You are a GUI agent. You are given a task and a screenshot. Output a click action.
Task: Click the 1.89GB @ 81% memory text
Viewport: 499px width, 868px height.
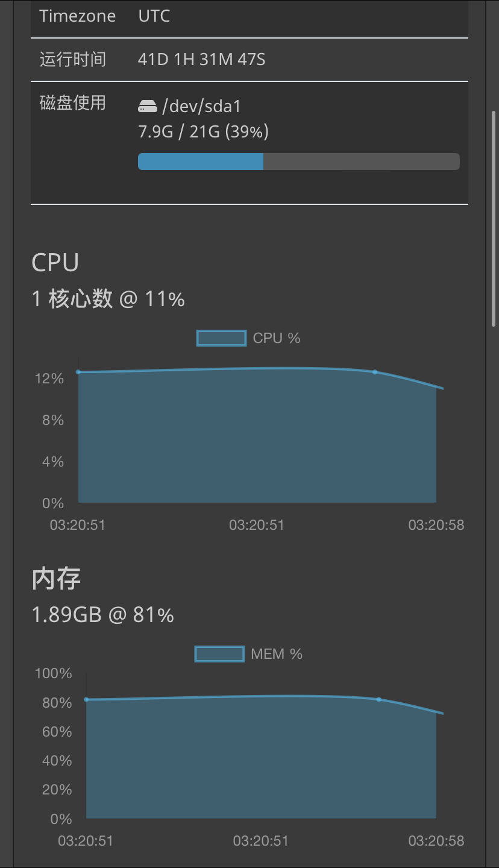tap(102, 615)
